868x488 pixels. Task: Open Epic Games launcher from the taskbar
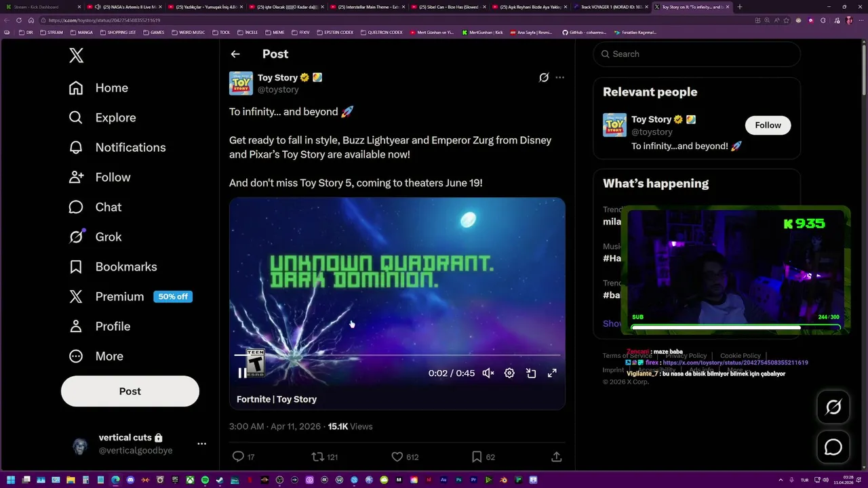(175, 481)
